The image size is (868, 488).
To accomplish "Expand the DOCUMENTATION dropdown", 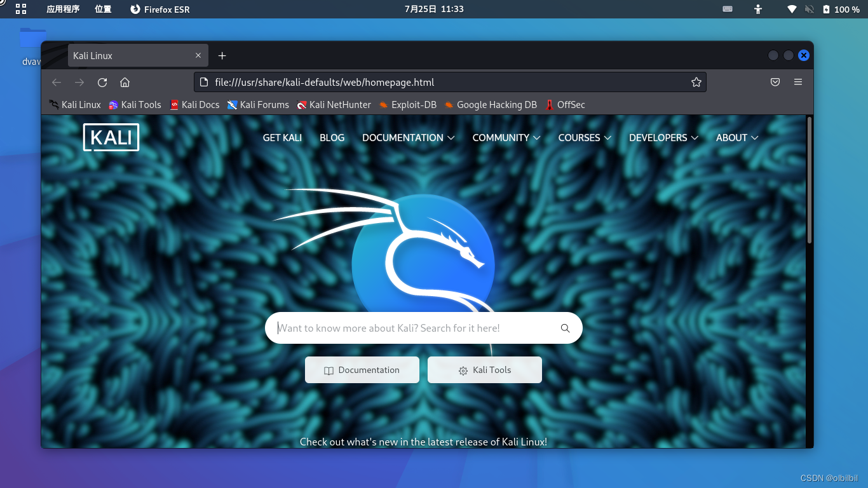I will point(409,138).
